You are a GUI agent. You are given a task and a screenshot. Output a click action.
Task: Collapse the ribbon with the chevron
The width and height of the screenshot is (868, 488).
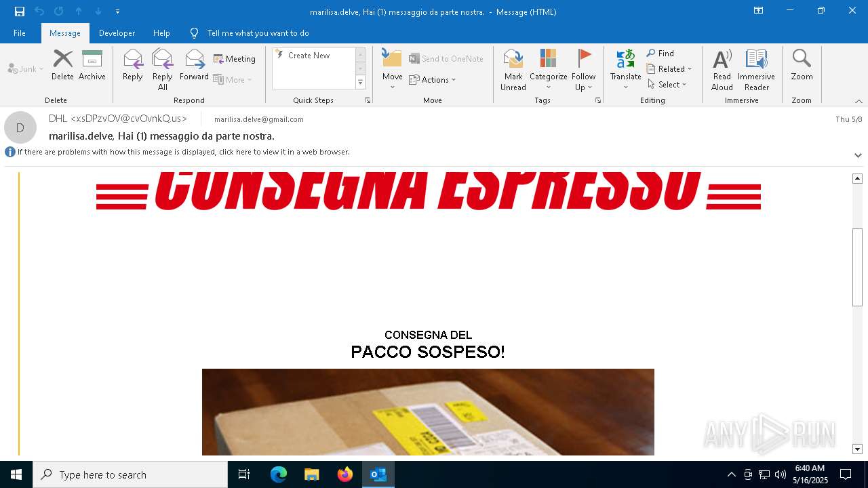(x=859, y=101)
